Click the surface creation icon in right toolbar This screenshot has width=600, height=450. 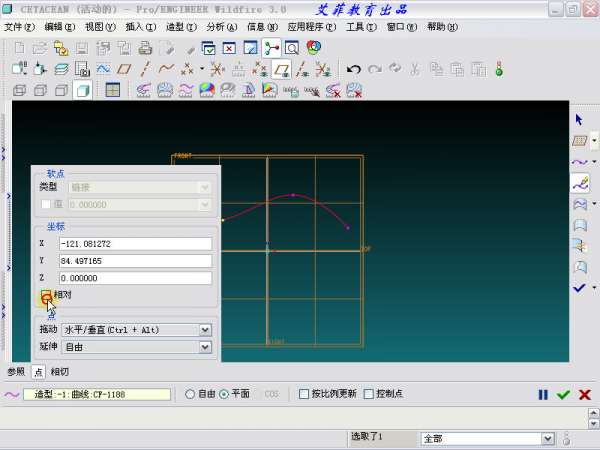[580, 204]
